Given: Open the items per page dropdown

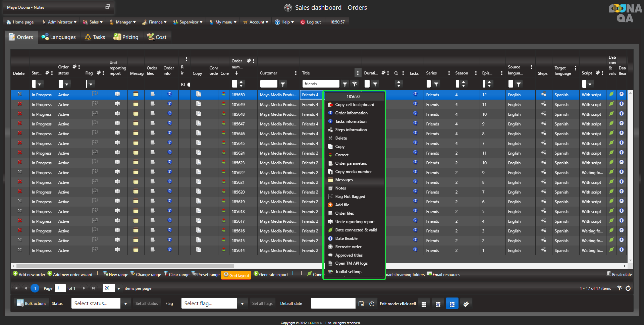Looking at the screenshot, I should pyautogui.click(x=118, y=288).
